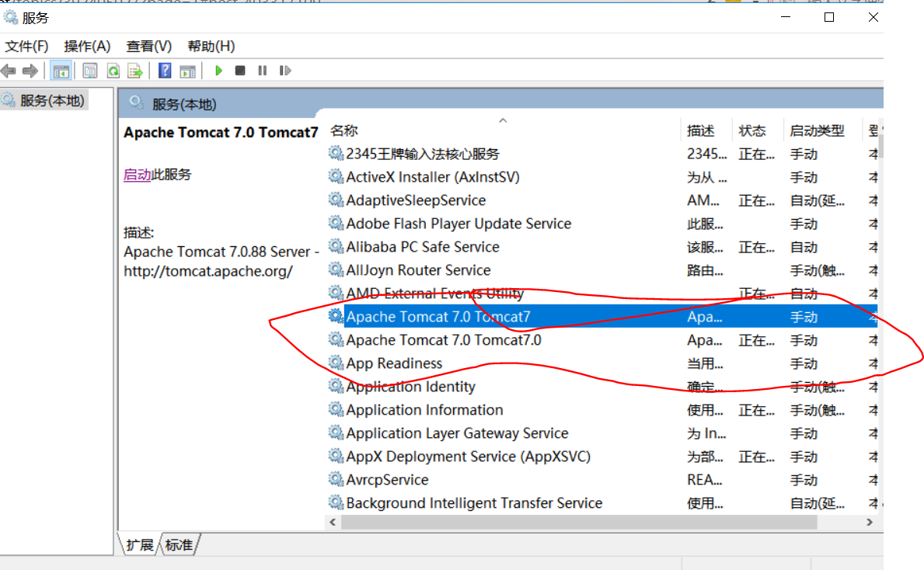Click the Stop service square icon

pos(240,71)
